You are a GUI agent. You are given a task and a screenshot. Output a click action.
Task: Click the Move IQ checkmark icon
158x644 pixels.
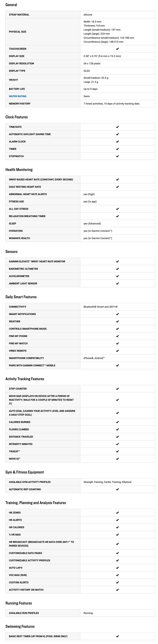(x=117, y=459)
